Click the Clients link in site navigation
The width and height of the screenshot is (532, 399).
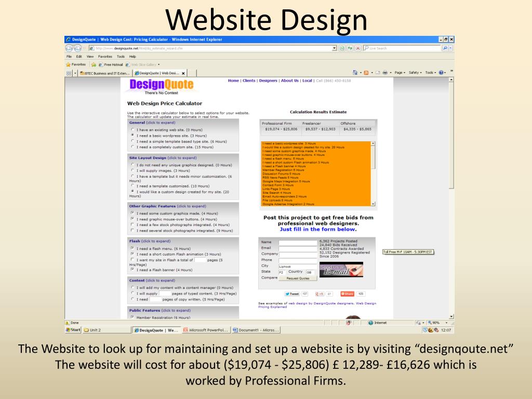pos(249,81)
